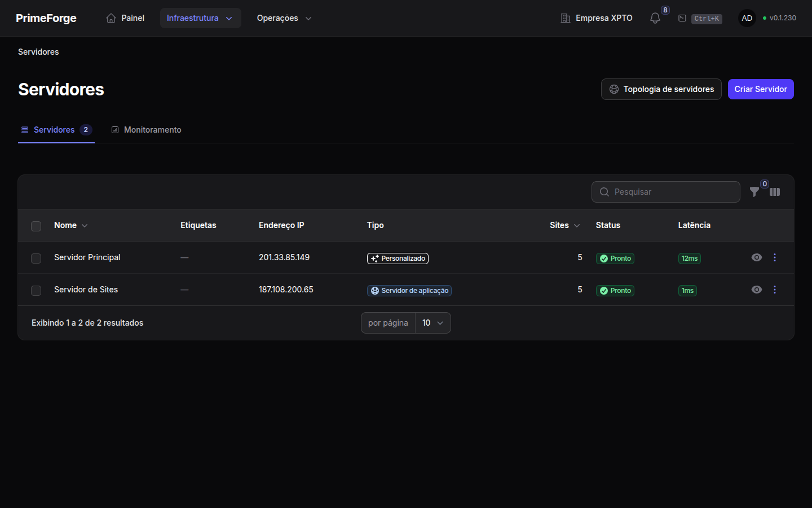Click the Painel home icon
Image resolution: width=812 pixels, height=508 pixels.
pyautogui.click(x=111, y=18)
